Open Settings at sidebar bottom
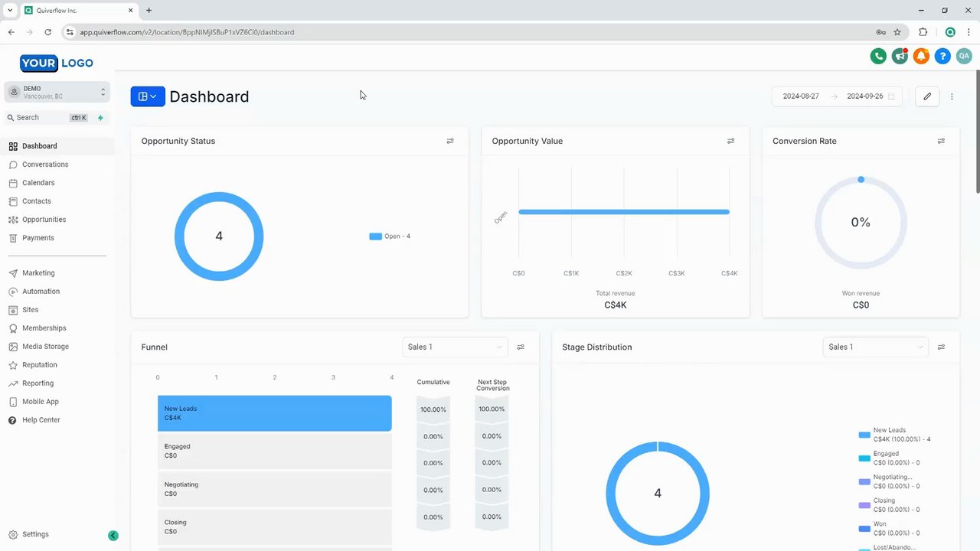 point(36,534)
